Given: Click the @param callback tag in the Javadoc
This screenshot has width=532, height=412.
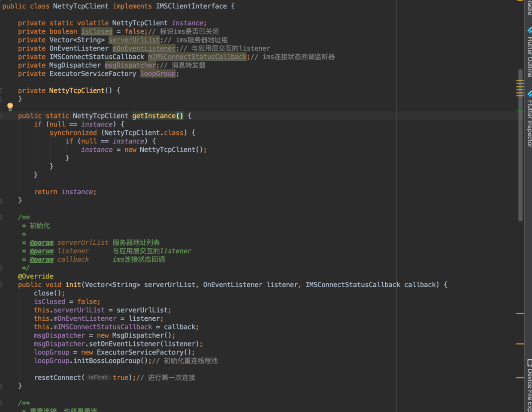Looking at the screenshot, I should pyautogui.click(x=42, y=259).
